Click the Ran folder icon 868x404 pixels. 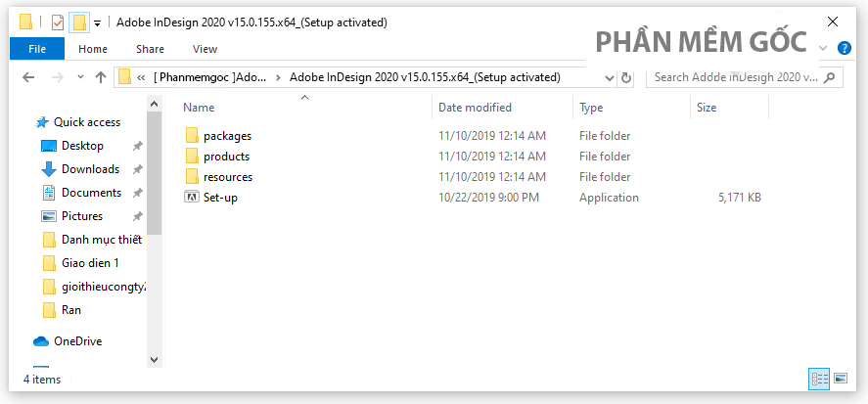(49, 310)
